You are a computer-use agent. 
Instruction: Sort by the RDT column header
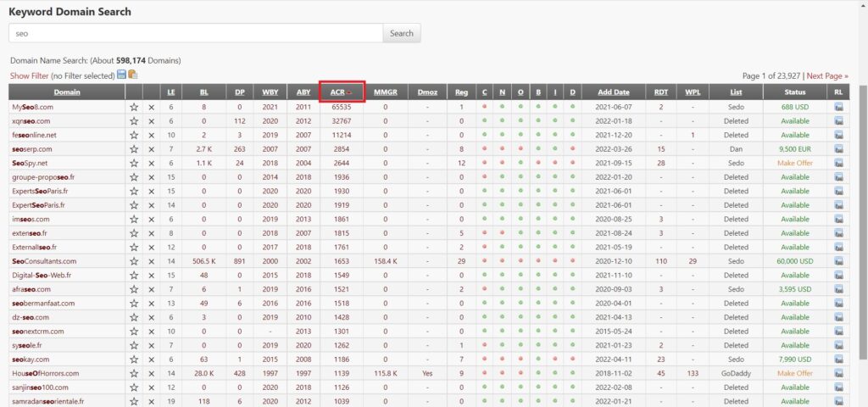[661, 92]
